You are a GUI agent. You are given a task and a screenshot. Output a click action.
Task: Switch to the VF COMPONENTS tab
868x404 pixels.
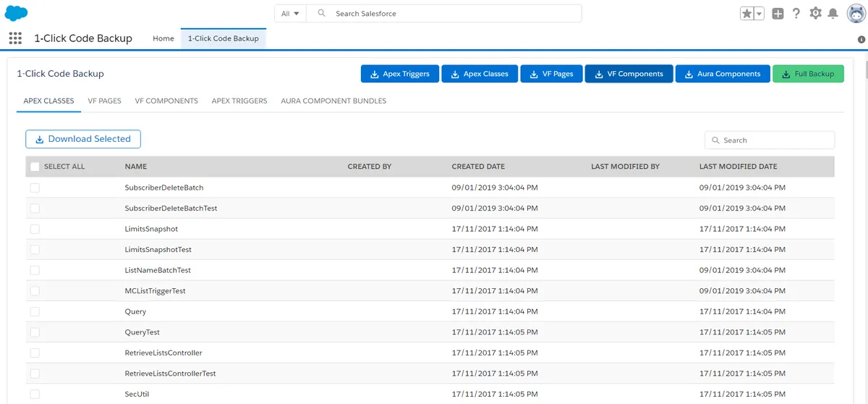pos(166,101)
